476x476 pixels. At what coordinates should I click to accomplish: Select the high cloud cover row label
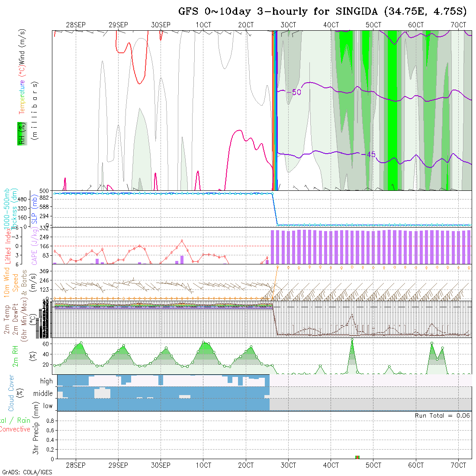[x=46, y=381]
